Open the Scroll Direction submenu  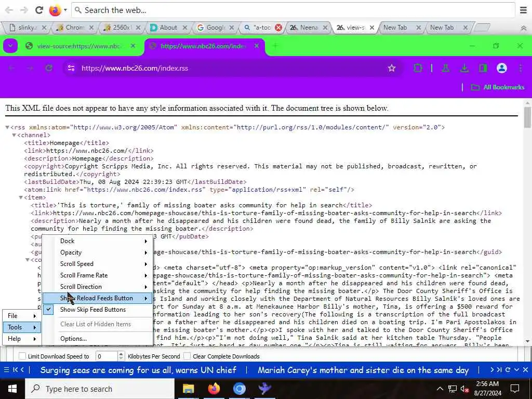pos(97,287)
